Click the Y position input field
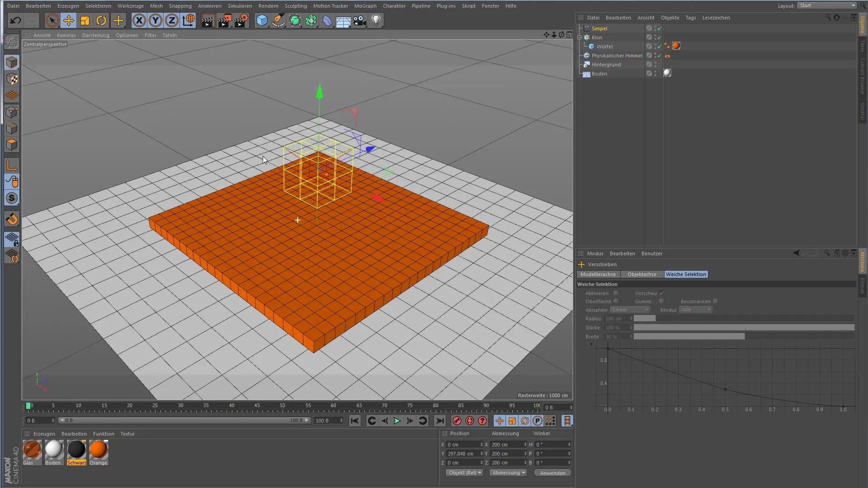Screen dimensions: 868x488 point(464,454)
